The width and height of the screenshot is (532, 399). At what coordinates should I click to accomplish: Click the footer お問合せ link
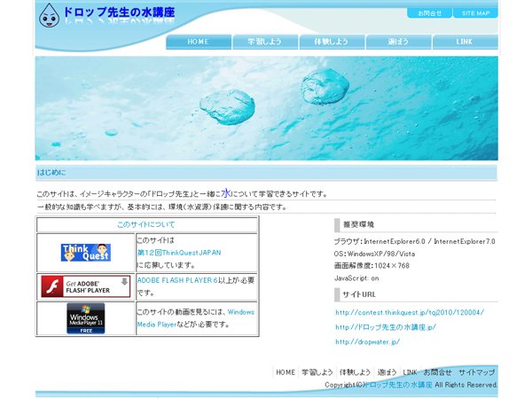(437, 372)
